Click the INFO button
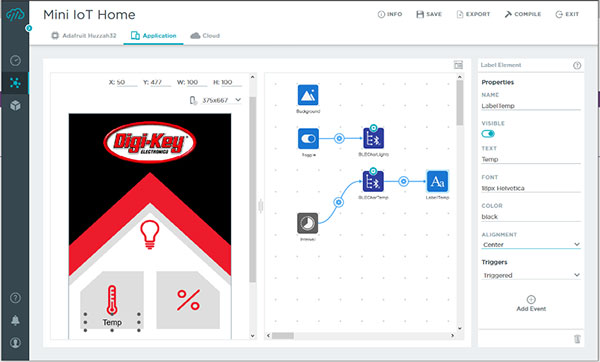600x362 pixels. coord(390,14)
